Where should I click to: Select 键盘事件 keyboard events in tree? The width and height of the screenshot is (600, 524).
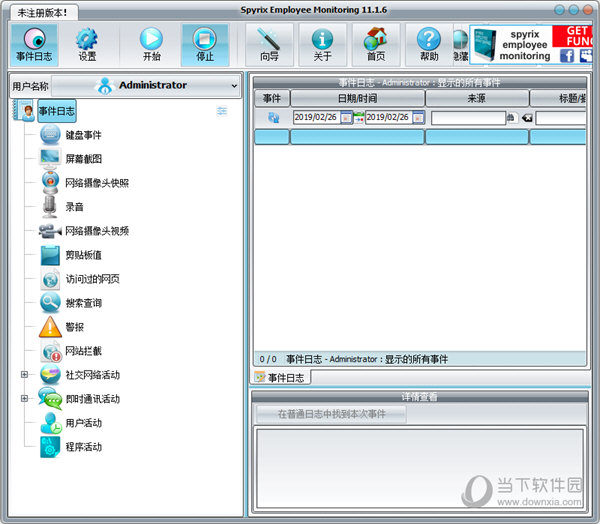(x=83, y=135)
